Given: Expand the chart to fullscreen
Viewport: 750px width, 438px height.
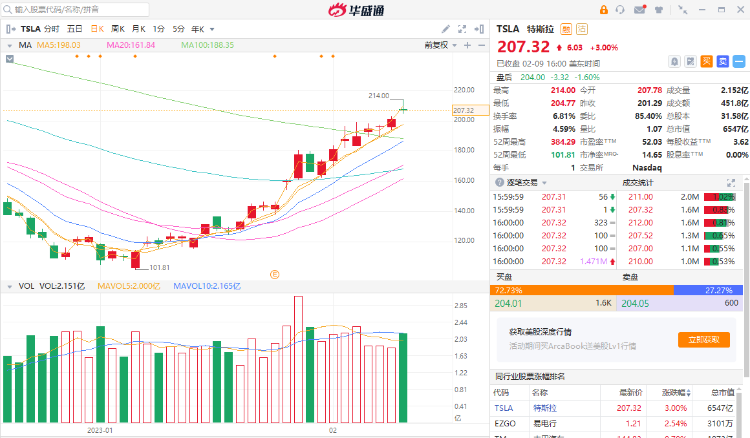Looking at the screenshot, I should [462, 29].
